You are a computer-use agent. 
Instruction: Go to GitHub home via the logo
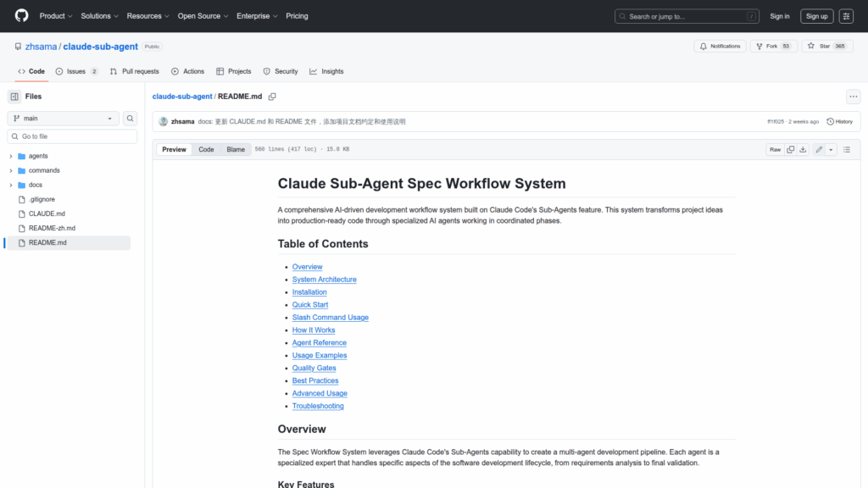tap(21, 16)
